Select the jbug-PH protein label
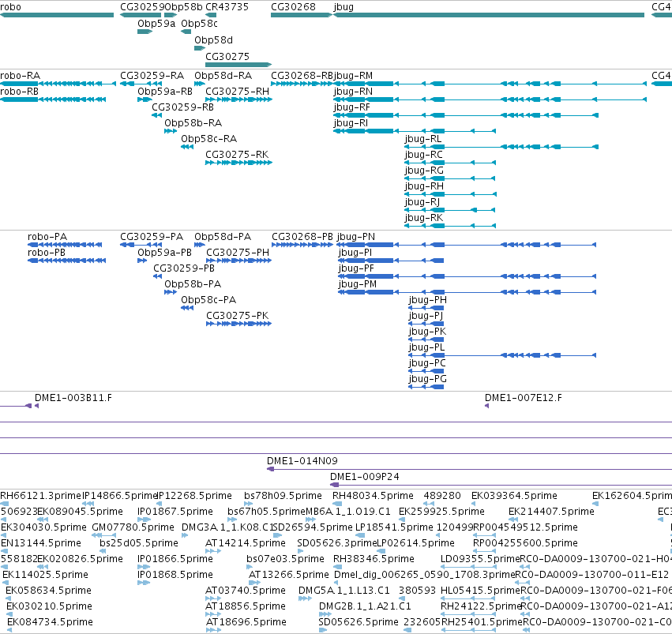The width and height of the screenshot is (672, 634). pos(427,300)
